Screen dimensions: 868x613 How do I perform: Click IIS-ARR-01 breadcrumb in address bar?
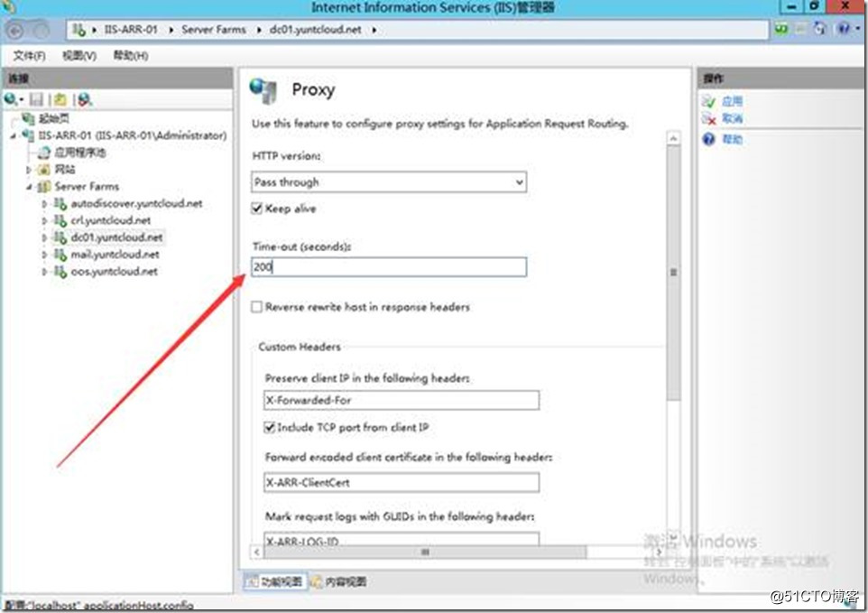click(131, 29)
